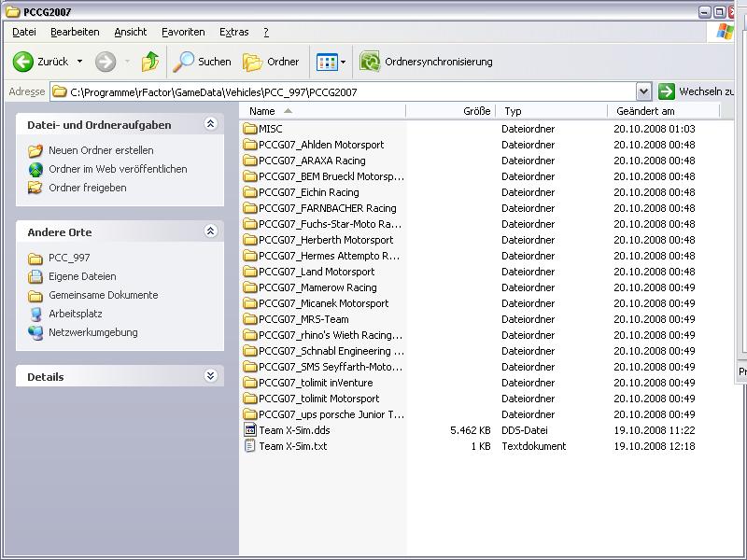Click Netzwerkumgebung network icon
747x560 pixels.
pyautogui.click(x=35, y=332)
